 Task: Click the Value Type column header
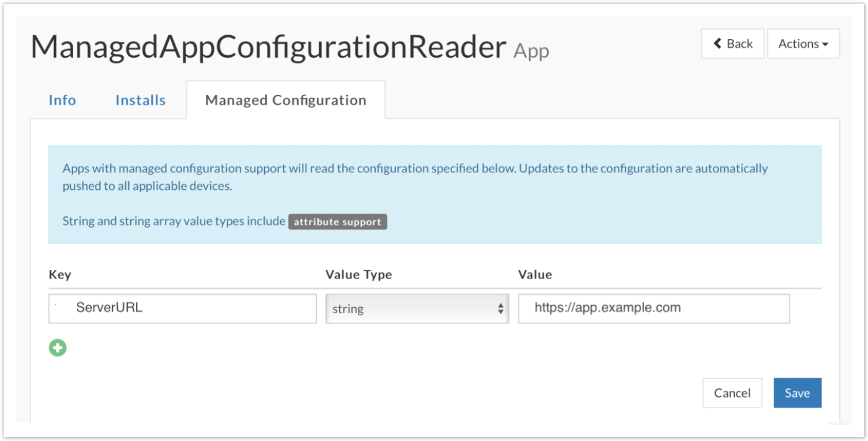click(358, 274)
